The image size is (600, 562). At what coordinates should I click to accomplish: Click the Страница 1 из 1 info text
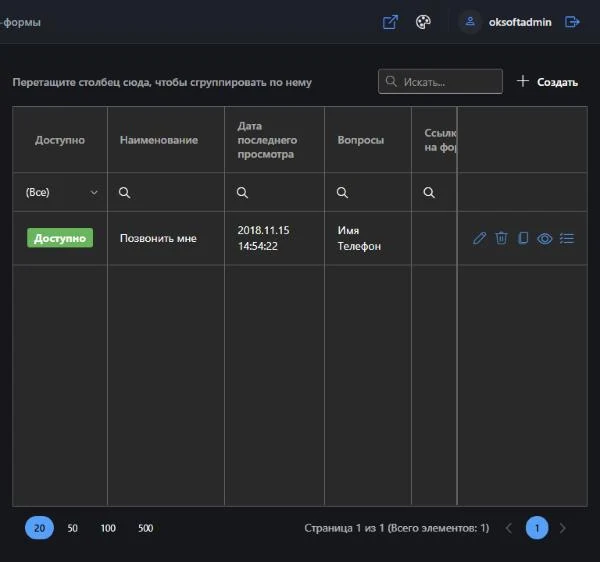point(396,528)
